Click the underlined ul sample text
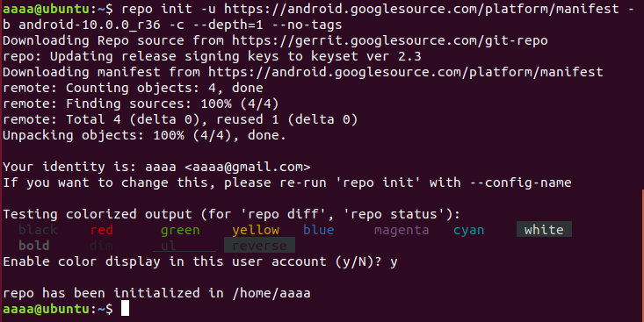The width and height of the screenshot is (644, 322). pyautogui.click(x=184, y=246)
